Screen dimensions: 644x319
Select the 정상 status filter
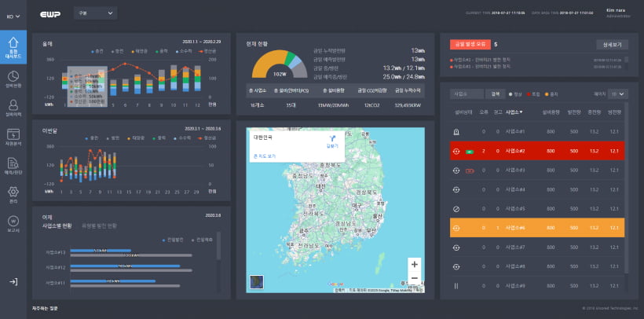[x=515, y=94]
